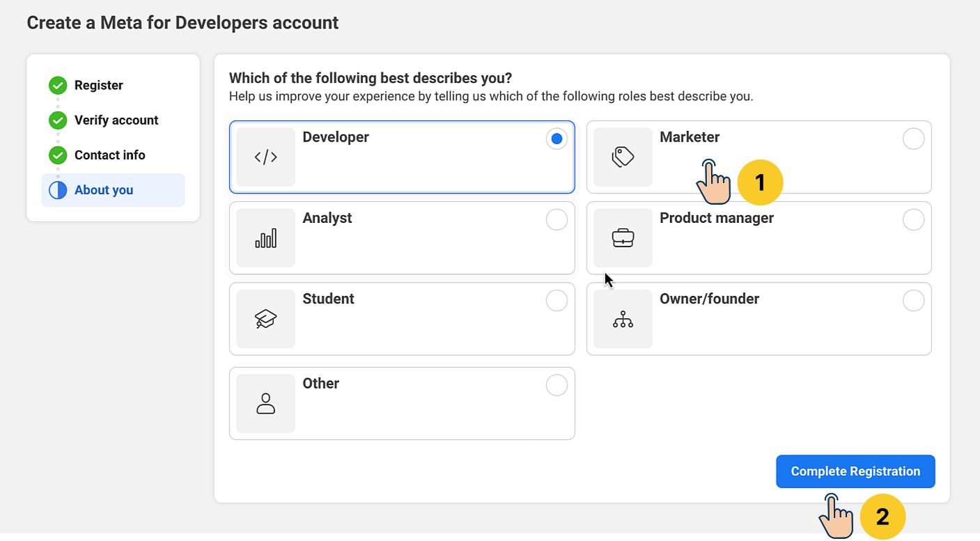
Task: Select the Developer radio button
Action: coord(557,139)
